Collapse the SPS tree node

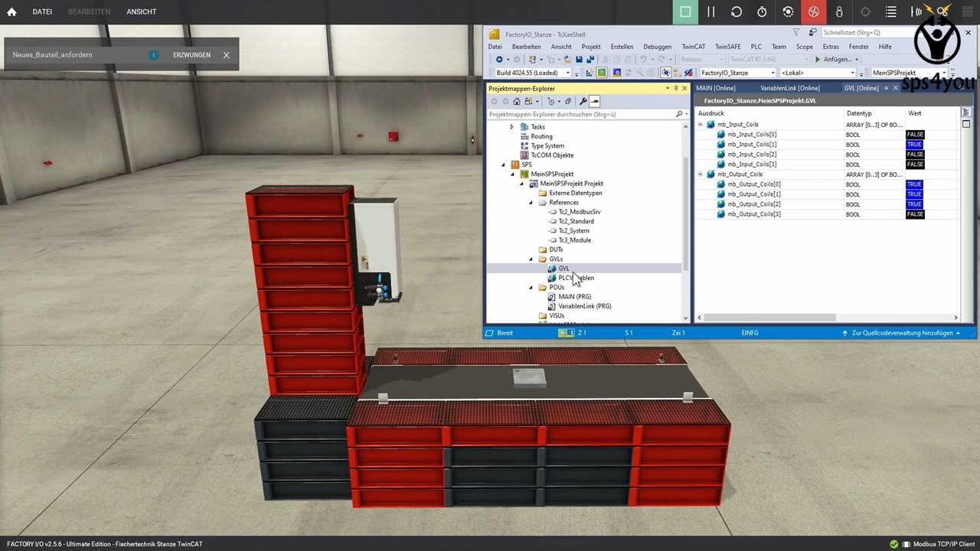503,165
